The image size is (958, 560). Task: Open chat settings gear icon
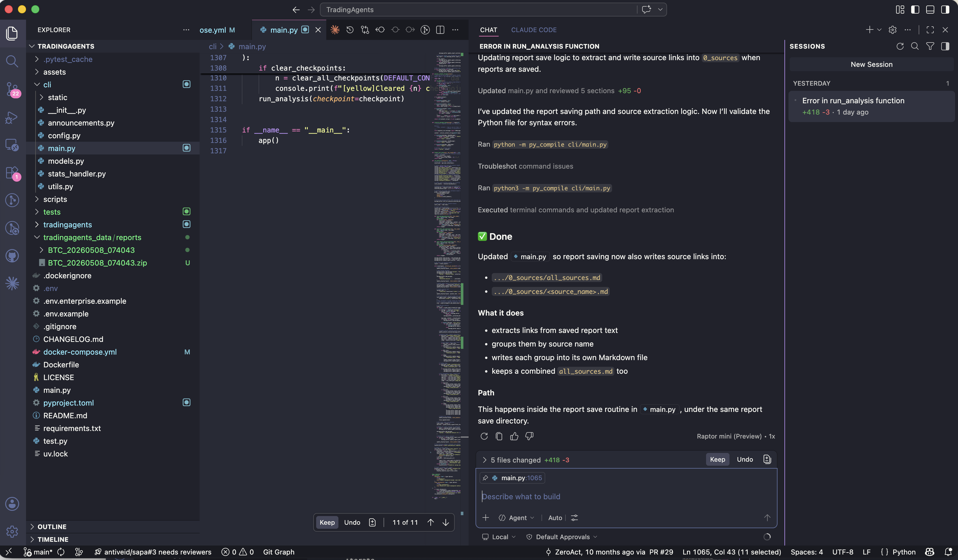[893, 30]
